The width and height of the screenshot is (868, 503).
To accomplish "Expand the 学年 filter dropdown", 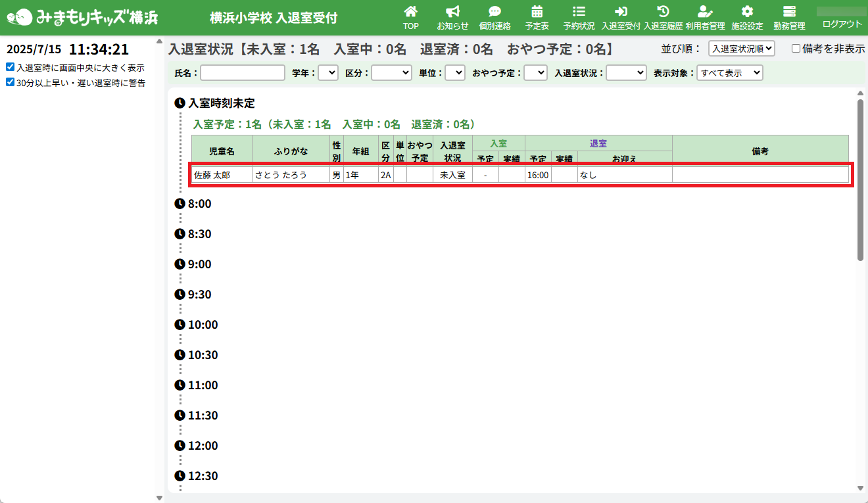I will 327,73.
